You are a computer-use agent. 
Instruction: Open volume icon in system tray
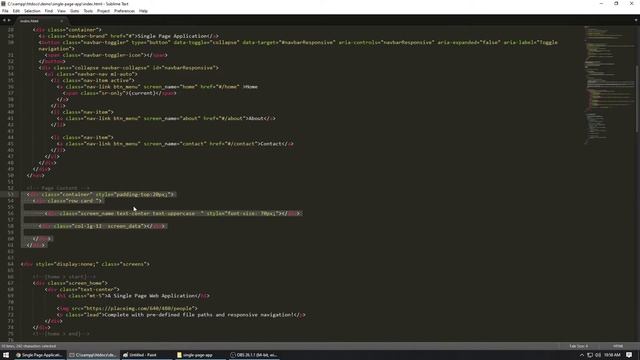598,355
